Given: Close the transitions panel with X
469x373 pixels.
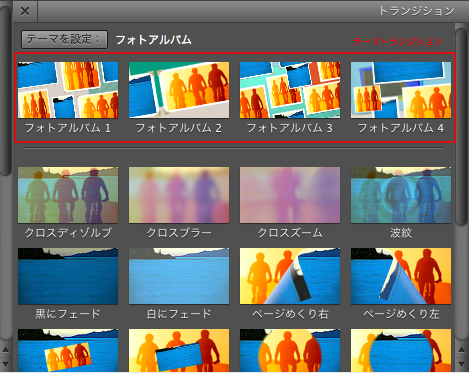Looking at the screenshot, I should tap(25, 11).
